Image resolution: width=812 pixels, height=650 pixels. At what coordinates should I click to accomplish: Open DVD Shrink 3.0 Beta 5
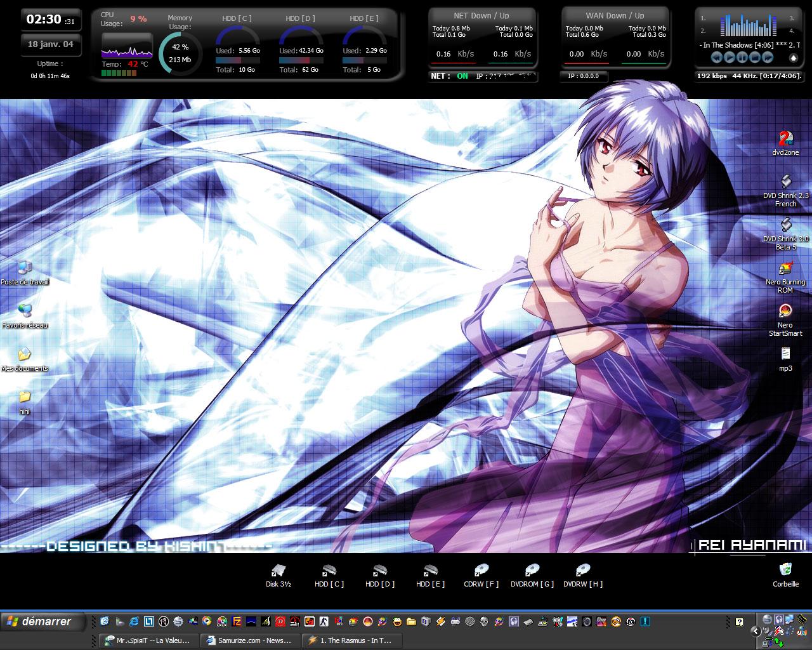pos(785,225)
